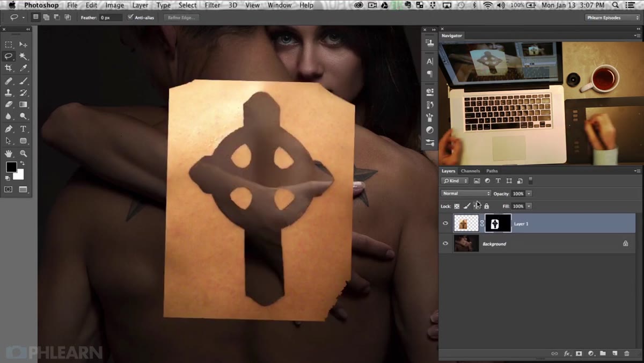Select the Type tool
This screenshot has height=363, width=644.
coord(23,129)
